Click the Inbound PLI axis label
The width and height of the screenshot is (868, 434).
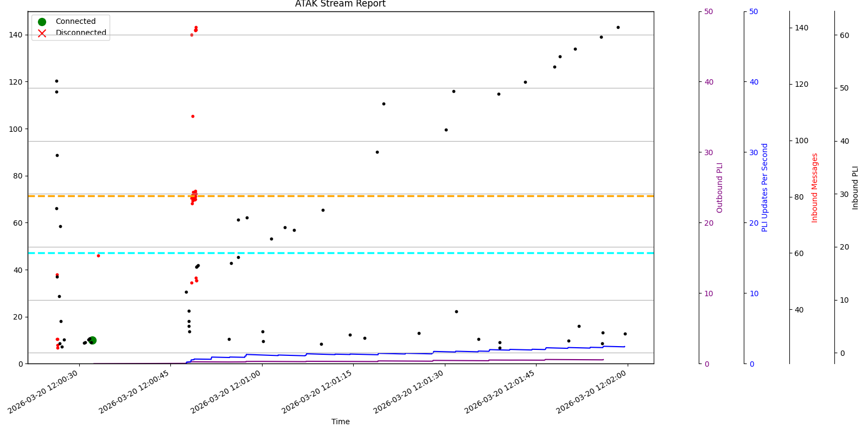(x=856, y=188)
